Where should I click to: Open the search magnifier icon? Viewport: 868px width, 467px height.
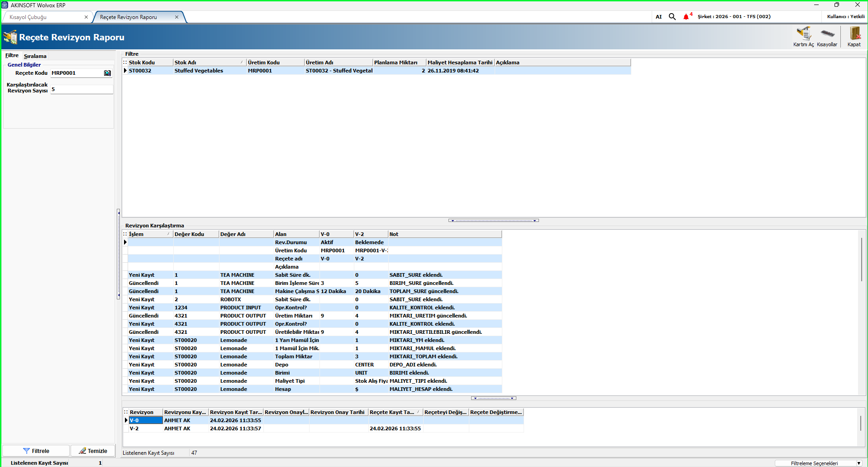pos(672,17)
